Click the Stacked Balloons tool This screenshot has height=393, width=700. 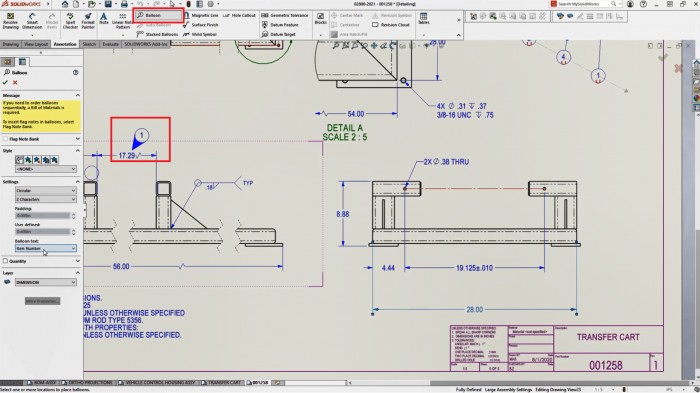[x=157, y=34]
